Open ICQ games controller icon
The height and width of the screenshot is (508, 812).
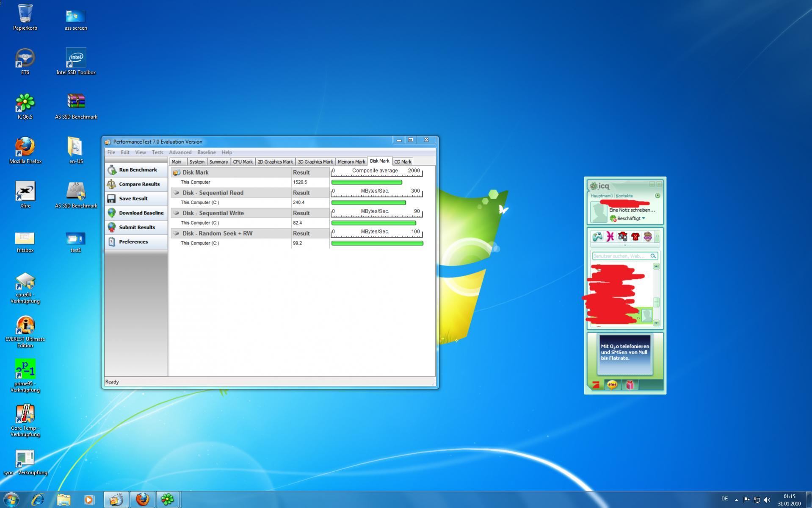tap(597, 236)
